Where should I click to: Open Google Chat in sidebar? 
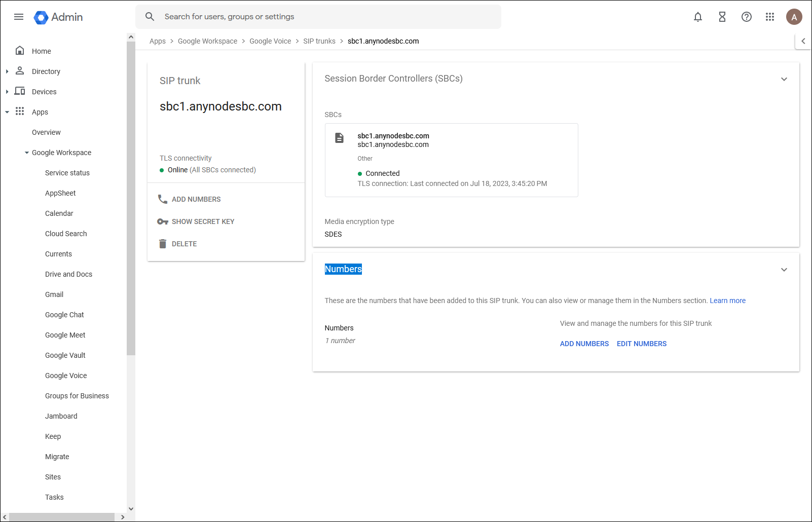[64, 315]
